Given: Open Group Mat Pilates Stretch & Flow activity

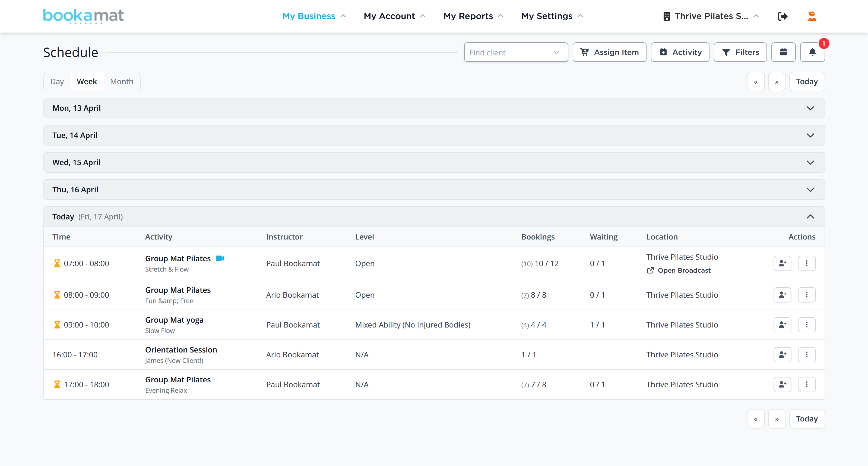Looking at the screenshot, I should point(178,258).
